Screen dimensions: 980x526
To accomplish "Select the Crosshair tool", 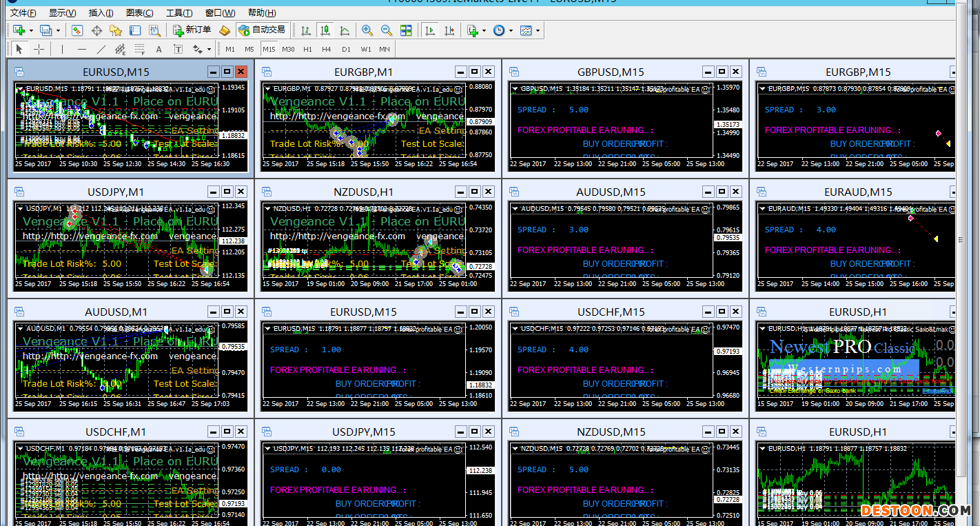I will 39,49.
